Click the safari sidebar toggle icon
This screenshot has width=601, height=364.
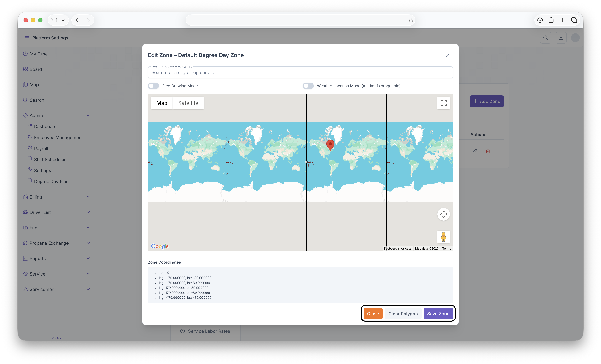(54, 20)
